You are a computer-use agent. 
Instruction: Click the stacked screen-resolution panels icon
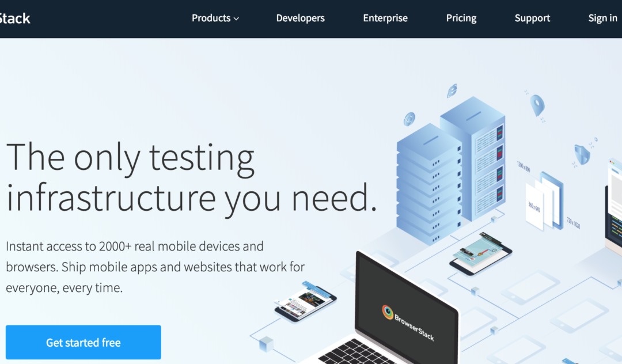[x=544, y=200]
